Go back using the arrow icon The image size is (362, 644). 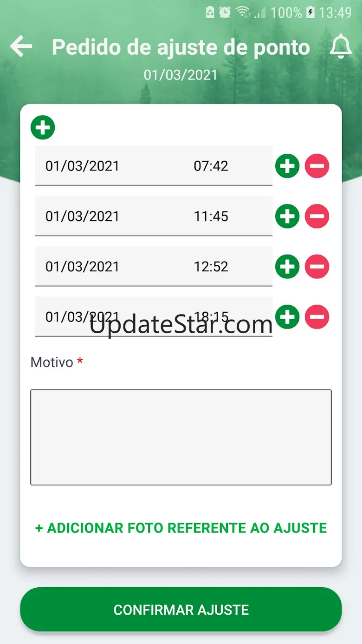[21, 47]
